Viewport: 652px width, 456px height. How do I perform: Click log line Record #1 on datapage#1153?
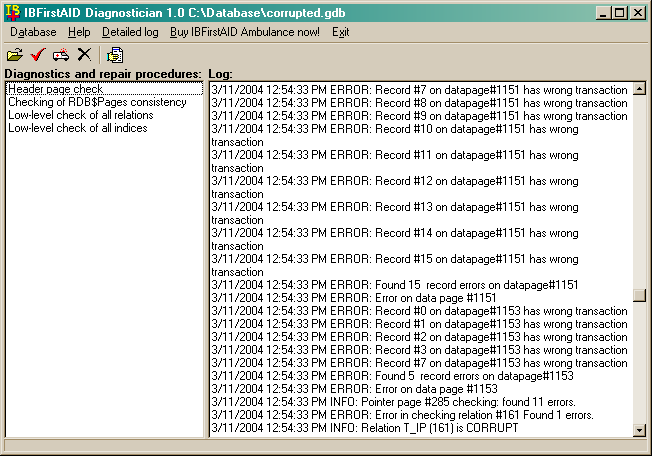click(x=419, y=323)
